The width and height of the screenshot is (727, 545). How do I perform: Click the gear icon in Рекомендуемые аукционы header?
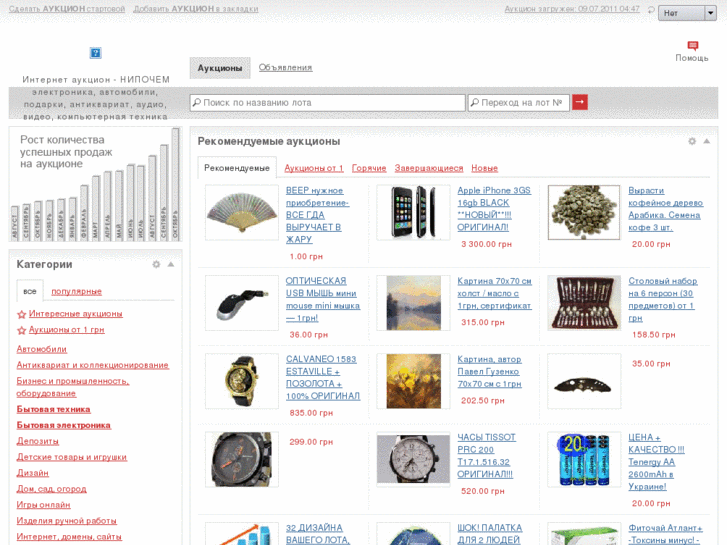click(x=692, y=141)
